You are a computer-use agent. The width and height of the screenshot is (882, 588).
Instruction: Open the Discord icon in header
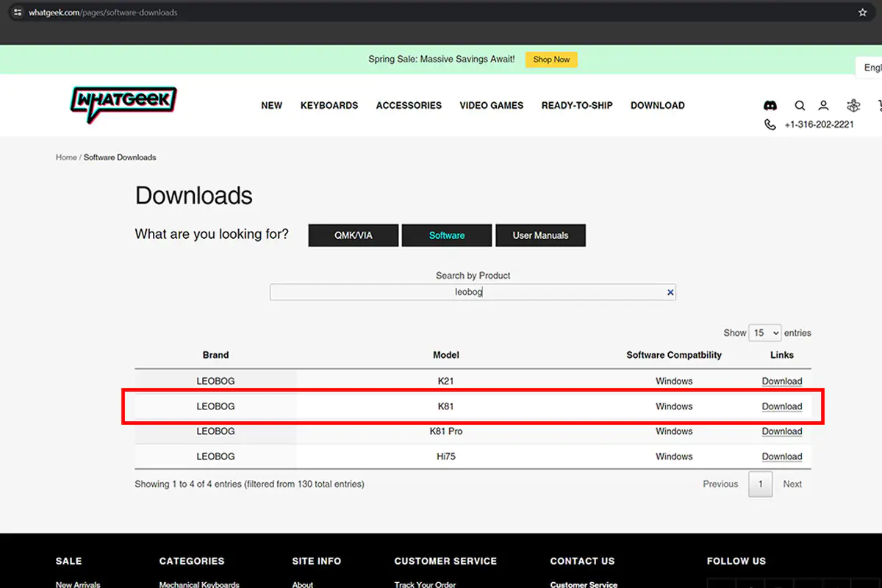pos(770,106)
